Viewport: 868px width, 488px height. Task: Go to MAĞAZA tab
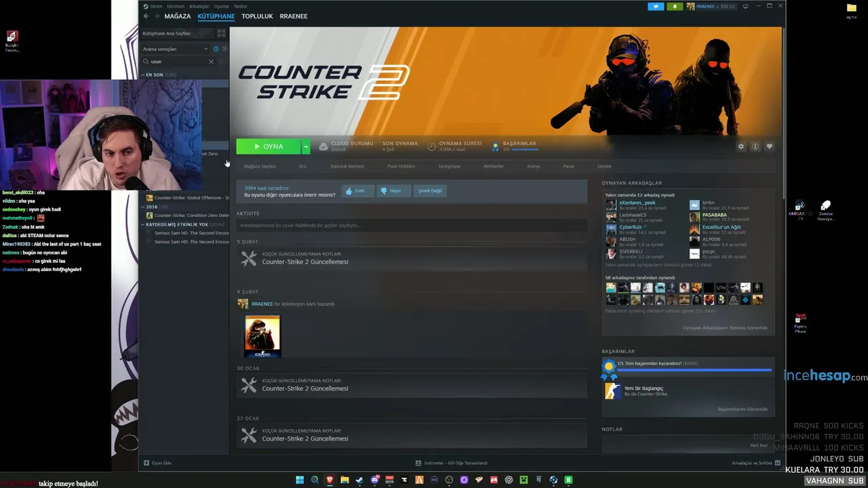(x=178, y=16)
